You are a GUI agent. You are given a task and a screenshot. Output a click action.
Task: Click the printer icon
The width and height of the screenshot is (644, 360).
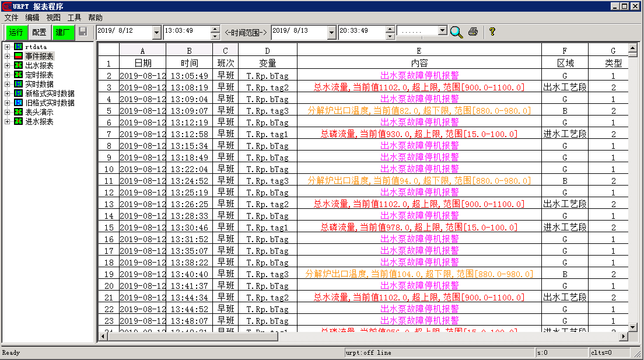(x=473, y=32)
